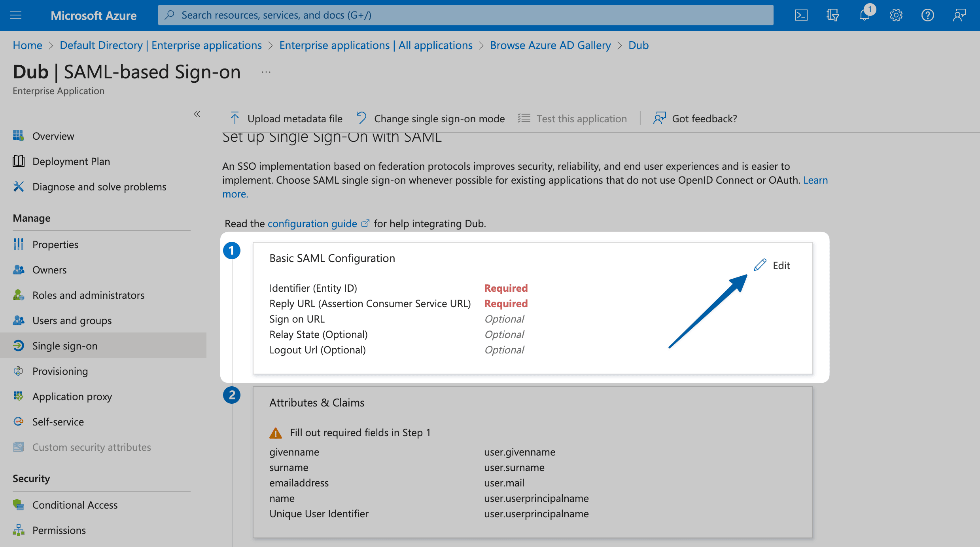This screenshot has width=980, height=547.
Task: Open portal settings gear
Action: 896,15
